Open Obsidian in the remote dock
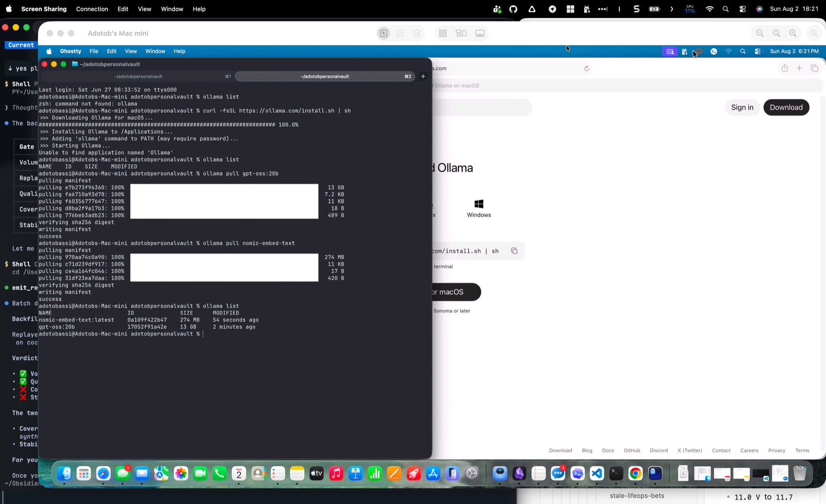This screenshot has width=826, height=504. [519, 473]
